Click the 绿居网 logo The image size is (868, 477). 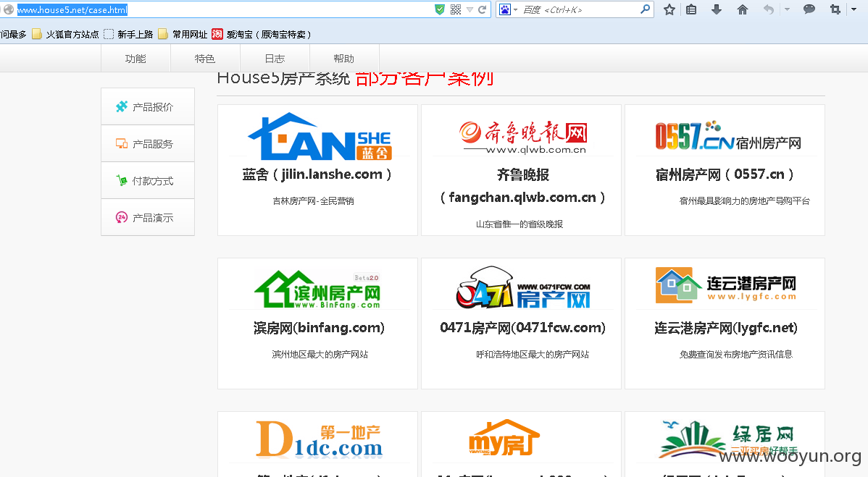(x=727, y=440)
